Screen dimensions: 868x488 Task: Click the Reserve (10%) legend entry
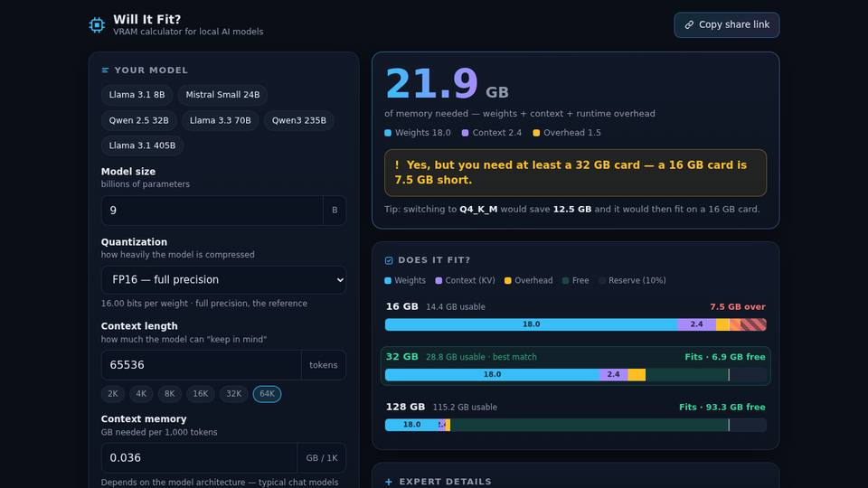[x=632, y=280]
